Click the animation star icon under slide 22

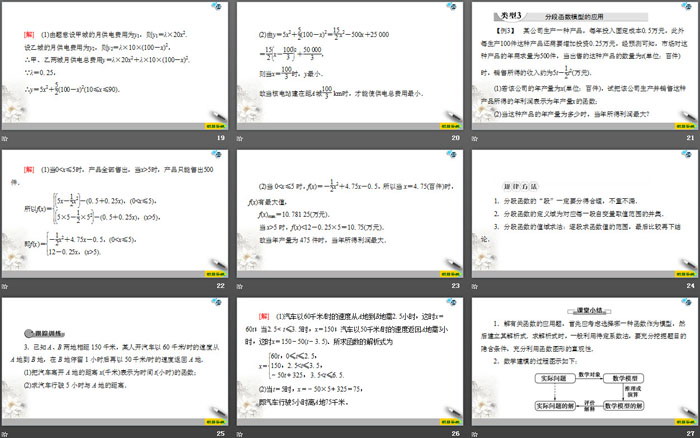(x=4, y=286)
